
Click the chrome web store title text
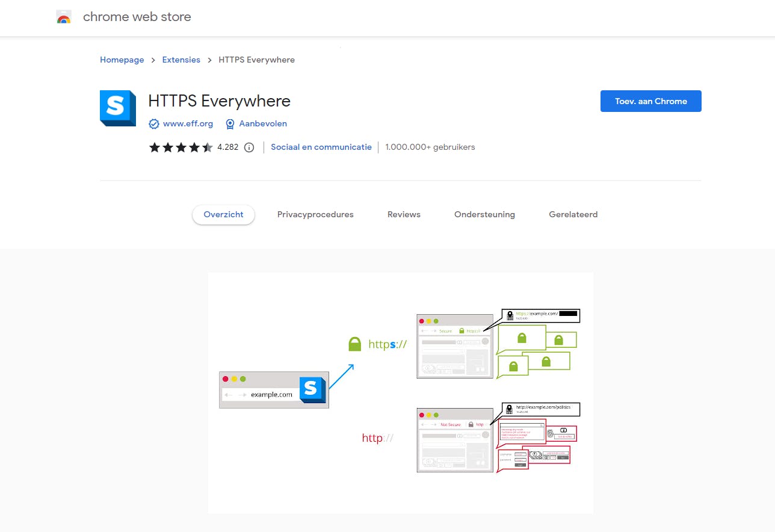coord(137,17)
